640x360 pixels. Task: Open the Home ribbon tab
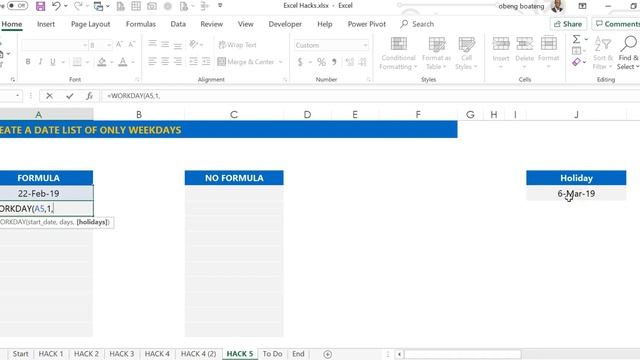12,24
